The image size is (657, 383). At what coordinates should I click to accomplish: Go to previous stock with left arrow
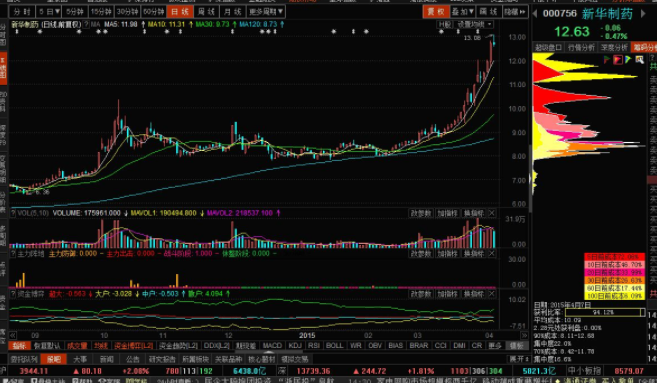[535, 13]
